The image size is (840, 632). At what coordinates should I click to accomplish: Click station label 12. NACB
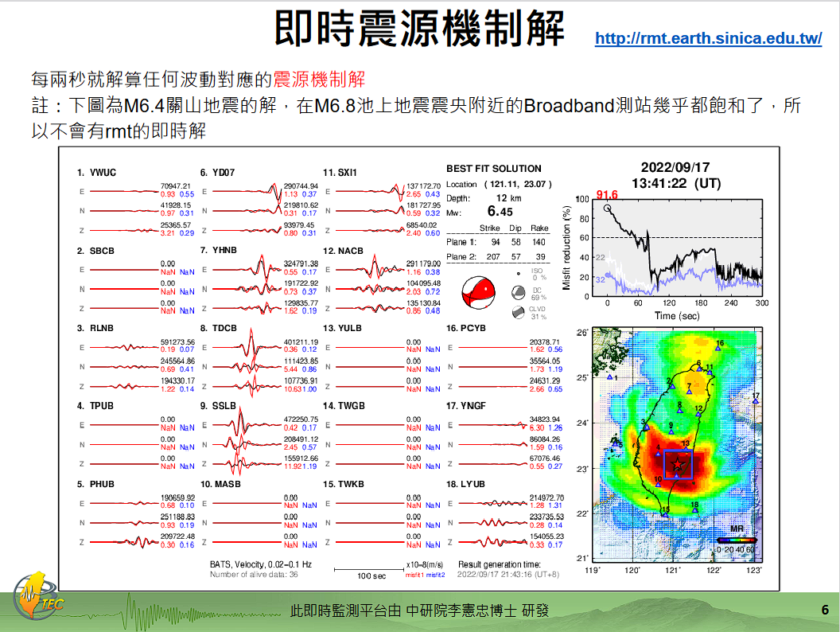tap(343, 251)
